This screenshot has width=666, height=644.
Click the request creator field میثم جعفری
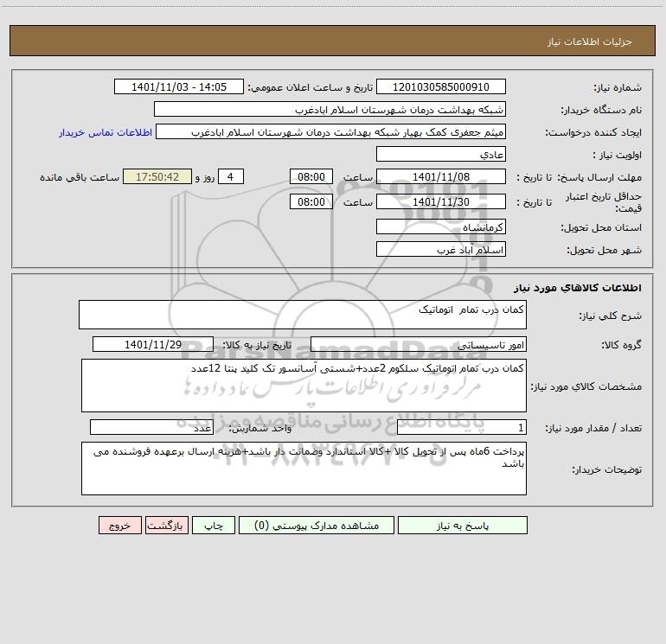click(x=331, y=131)
